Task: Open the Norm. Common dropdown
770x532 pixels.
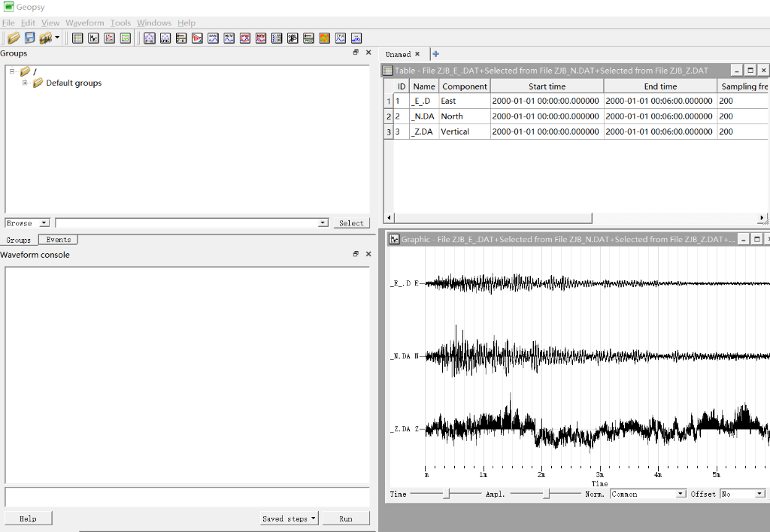Action: 681,494
